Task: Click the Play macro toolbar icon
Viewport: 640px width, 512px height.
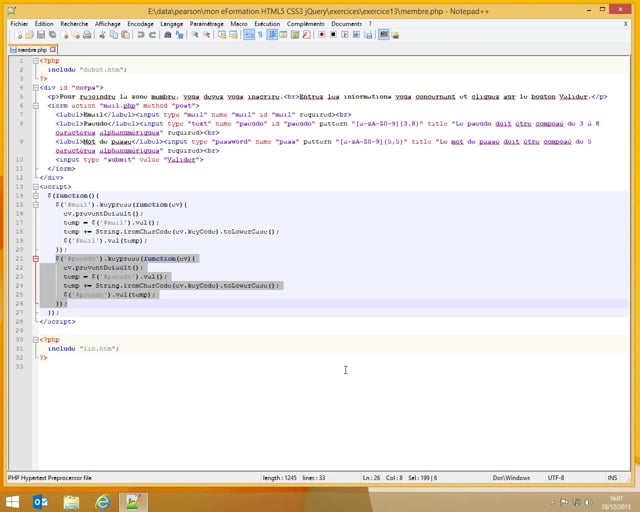Action: [x=345, y=35]
